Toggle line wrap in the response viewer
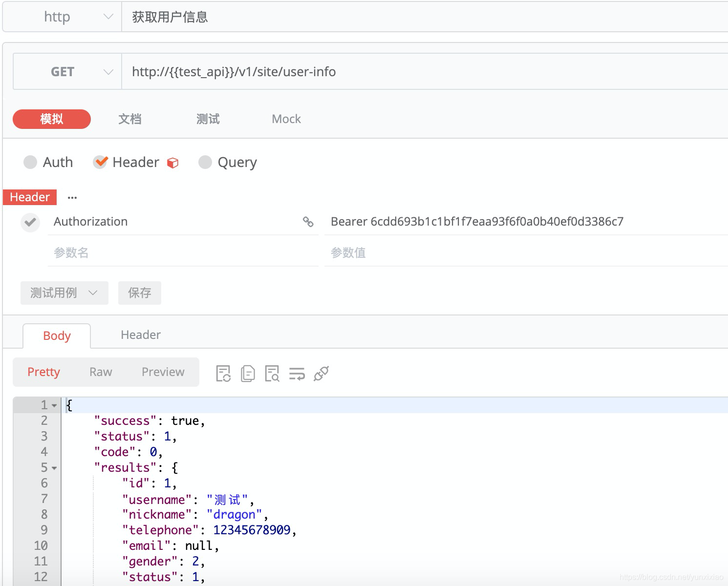Screen dimensions: 728x586 [297, 373]
